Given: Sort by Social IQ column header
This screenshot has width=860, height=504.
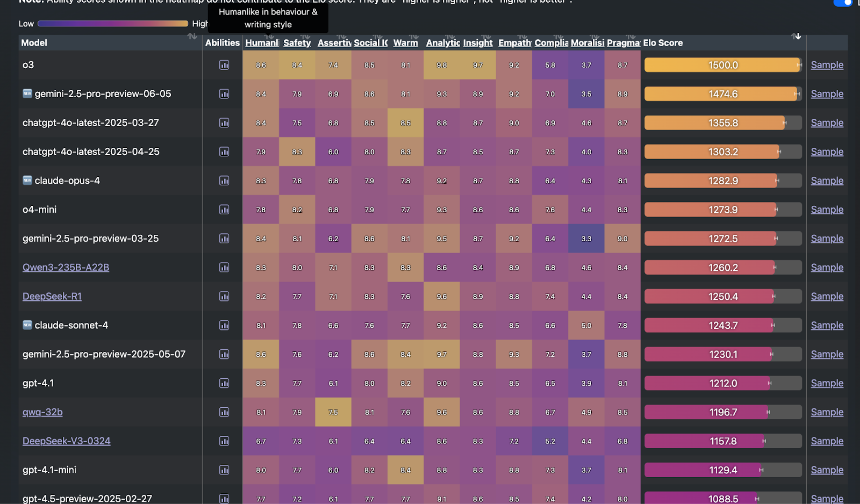Looking at the screenshot, I should point(371,43).
